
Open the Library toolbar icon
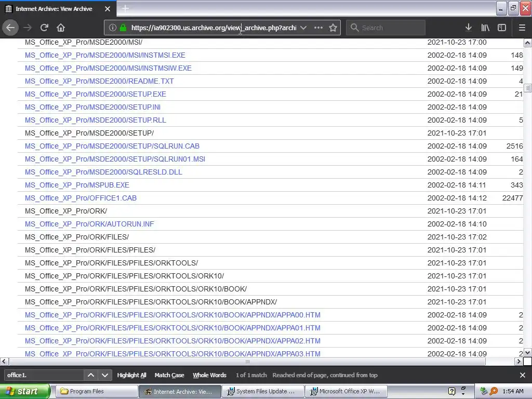[x=485, y=28]
